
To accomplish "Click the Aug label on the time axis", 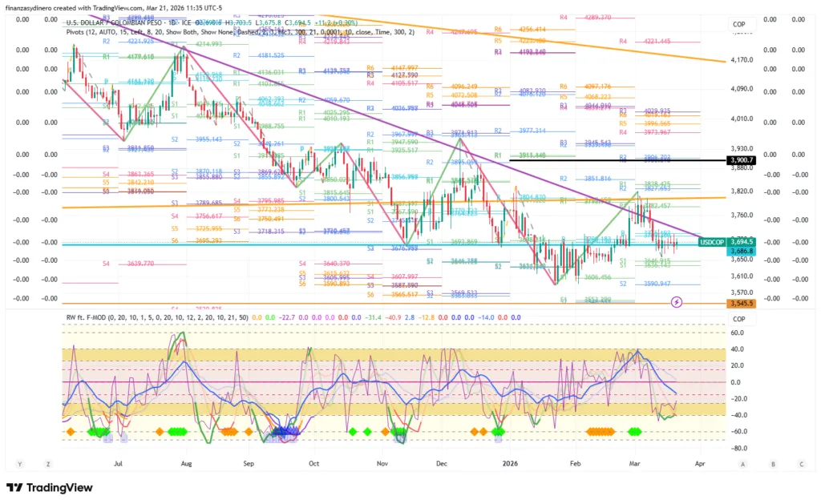I will coord(186,464).
